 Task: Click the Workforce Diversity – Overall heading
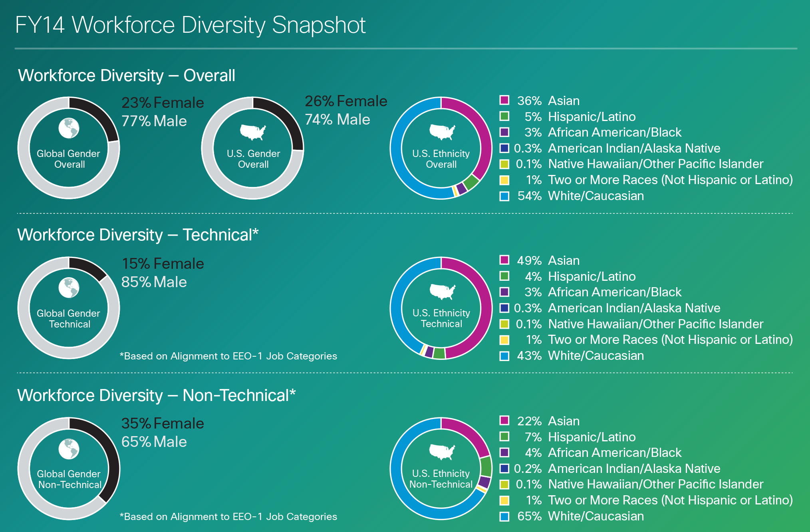(x=127, y=75)
